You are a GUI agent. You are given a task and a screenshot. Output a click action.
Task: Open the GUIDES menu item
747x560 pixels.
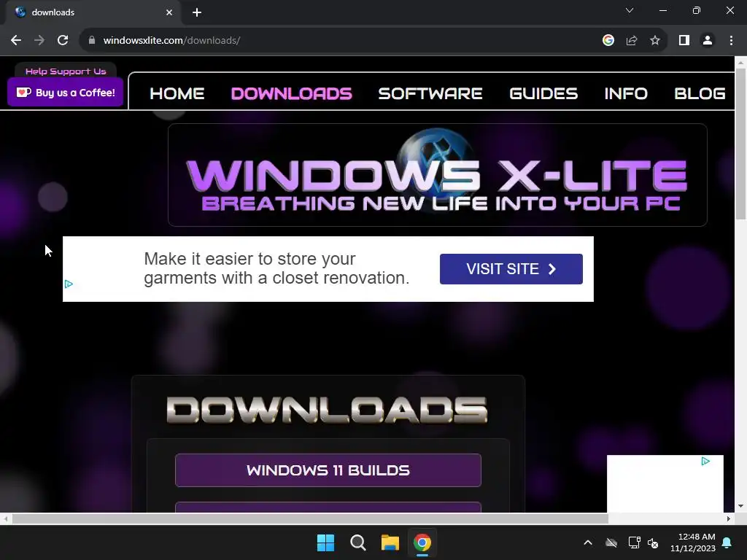(x=543, y=93)
